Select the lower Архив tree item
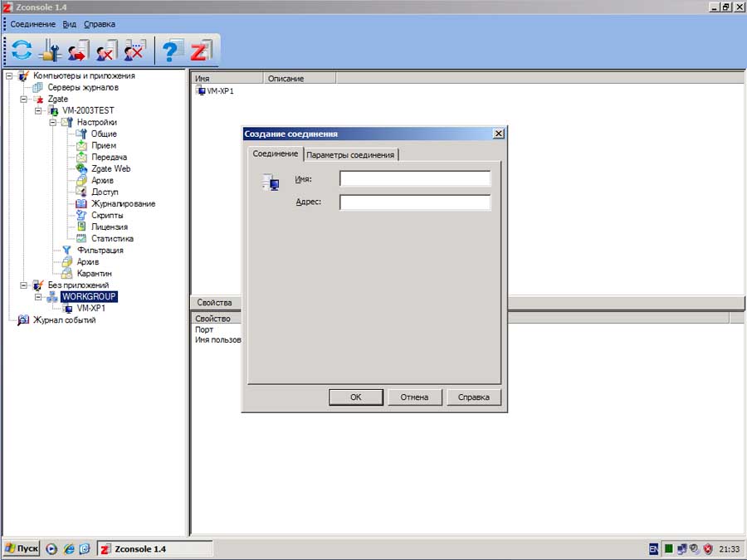The width and height of the screenshot is (747, 560). (x=88, y=262)
